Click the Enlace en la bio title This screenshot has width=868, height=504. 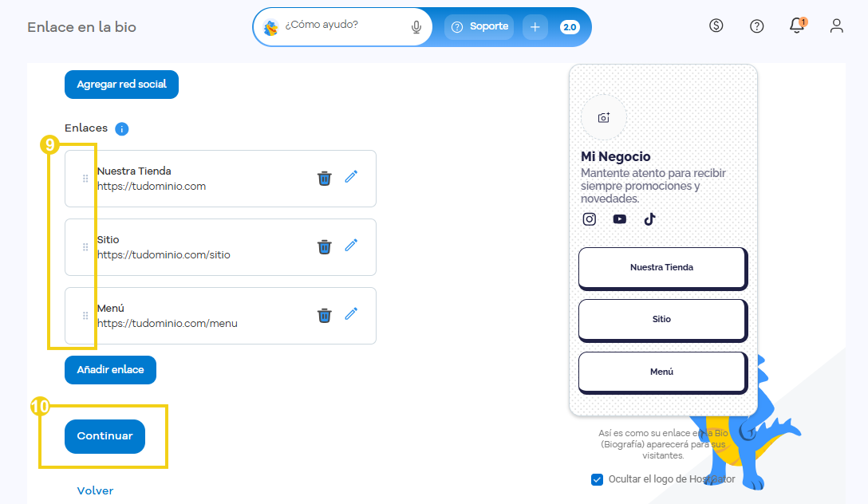(x=82, y=27)
